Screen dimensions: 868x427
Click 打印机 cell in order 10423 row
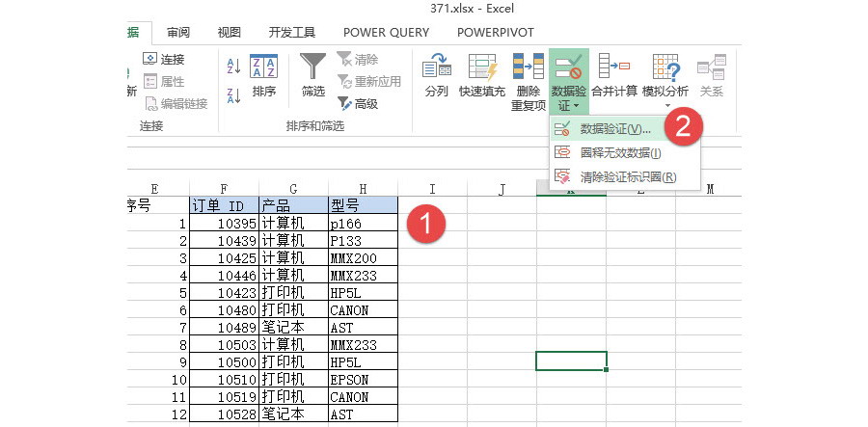(293, 292)
